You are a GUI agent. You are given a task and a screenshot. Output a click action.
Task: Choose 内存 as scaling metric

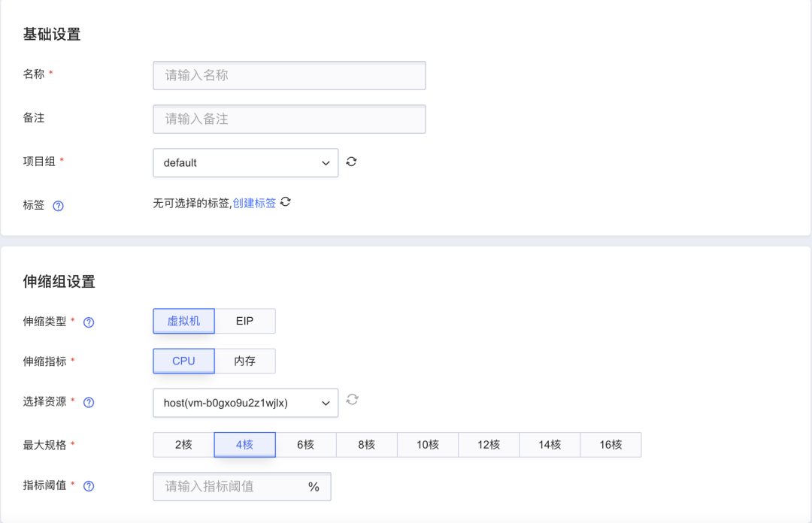[245, 361]
